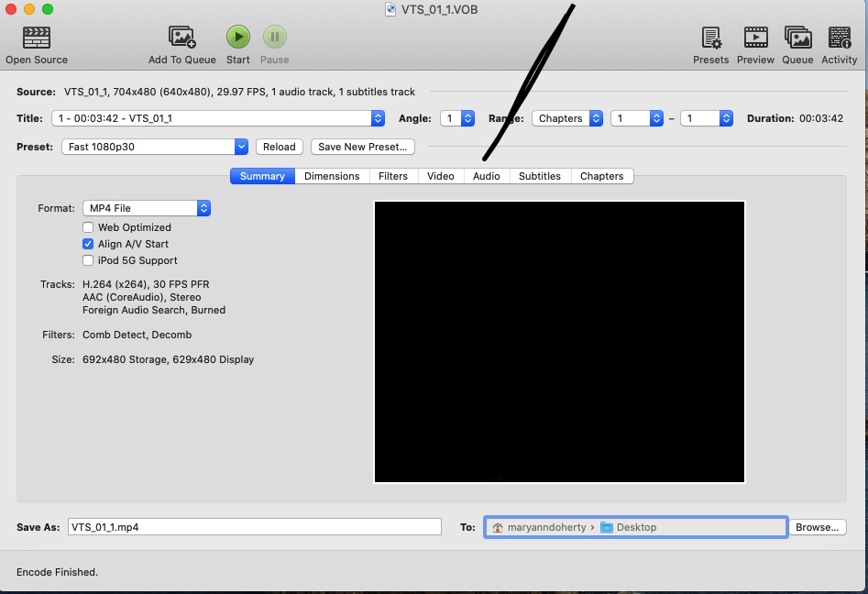The width and height of the screenshot is (868, 594).
Task: Click H.264 (x264), 30 FPS PFR text
Action: pyautogui.click(x=146, y=284)
